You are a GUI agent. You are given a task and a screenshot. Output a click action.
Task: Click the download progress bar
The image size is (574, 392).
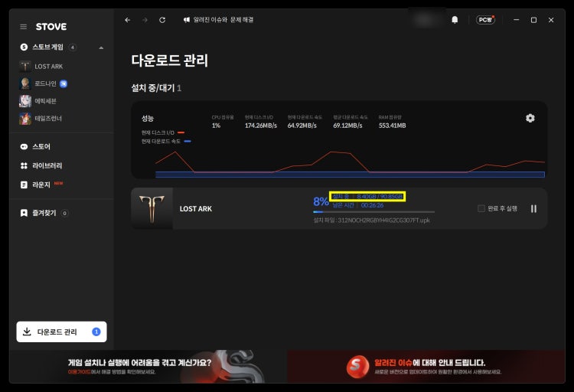click(373, 212)
